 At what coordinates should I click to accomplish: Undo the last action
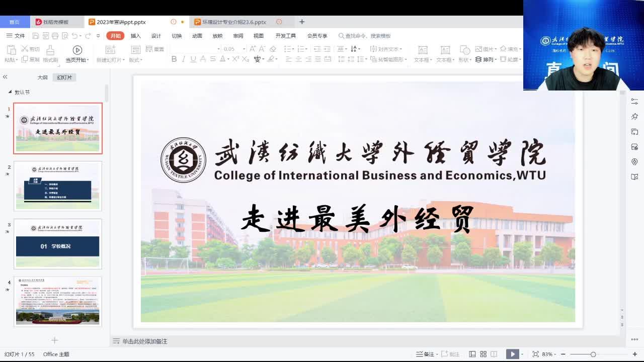pos(74,36)
